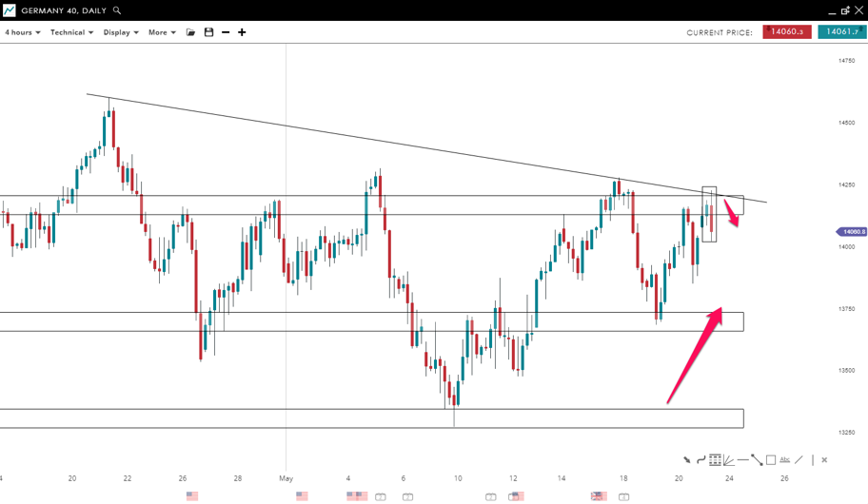The height and width of the screenshot is (504, 868).
Task: Select the fan lines drawing tool
Action: [728, 460]
